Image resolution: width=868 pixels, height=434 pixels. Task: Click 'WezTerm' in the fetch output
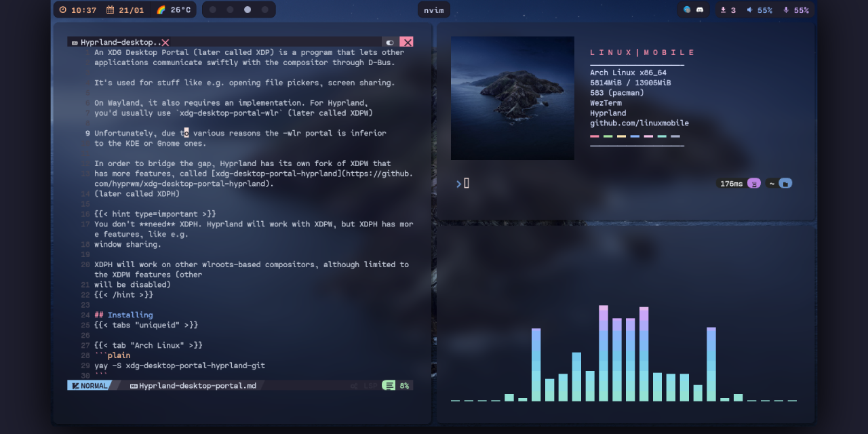[606, 103]
